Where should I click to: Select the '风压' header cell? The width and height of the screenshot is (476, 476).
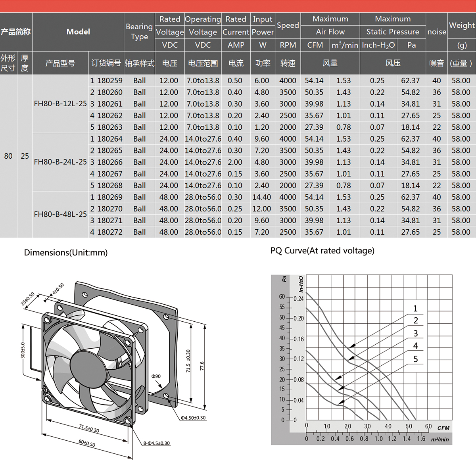(393, 63)
